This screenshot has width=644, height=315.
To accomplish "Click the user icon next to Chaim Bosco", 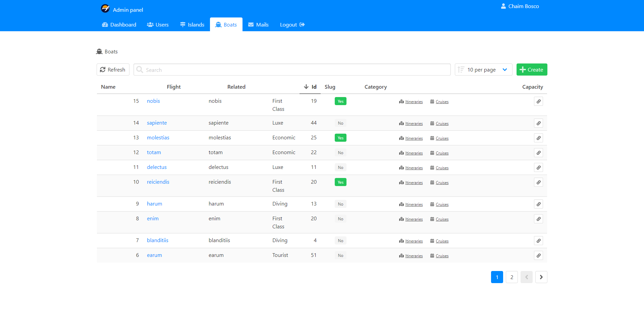I will point(503,6).
